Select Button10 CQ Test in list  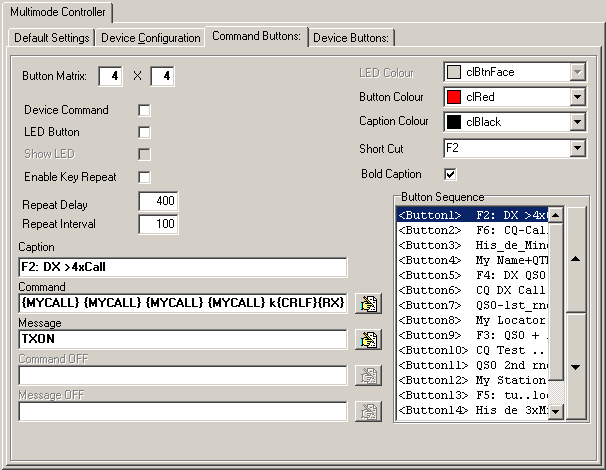pos(473,351)
